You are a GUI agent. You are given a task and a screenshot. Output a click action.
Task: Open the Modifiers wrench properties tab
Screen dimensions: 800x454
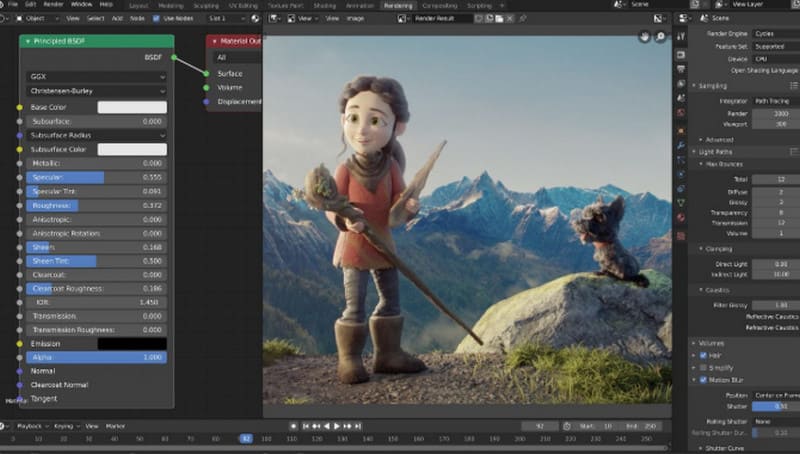point(681,145)
